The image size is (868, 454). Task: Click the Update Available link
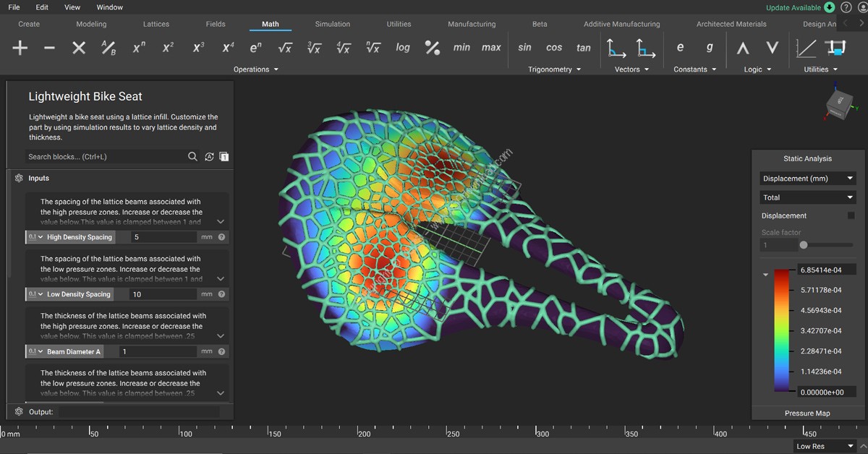click(793, 8)
